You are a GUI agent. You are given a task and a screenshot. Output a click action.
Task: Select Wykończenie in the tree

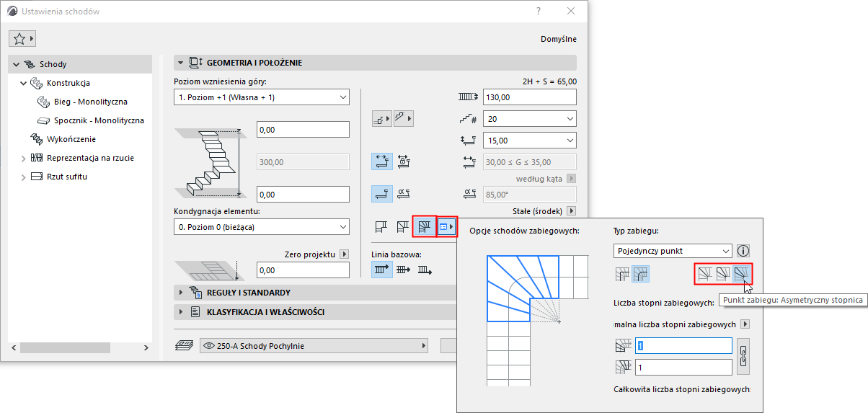click(x=71, y=139)
